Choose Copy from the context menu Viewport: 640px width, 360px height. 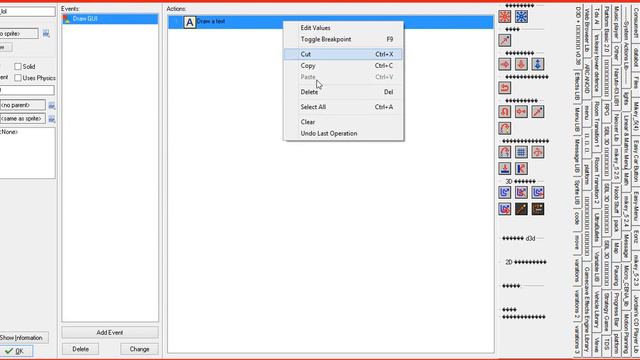click(x=343, y=65)
